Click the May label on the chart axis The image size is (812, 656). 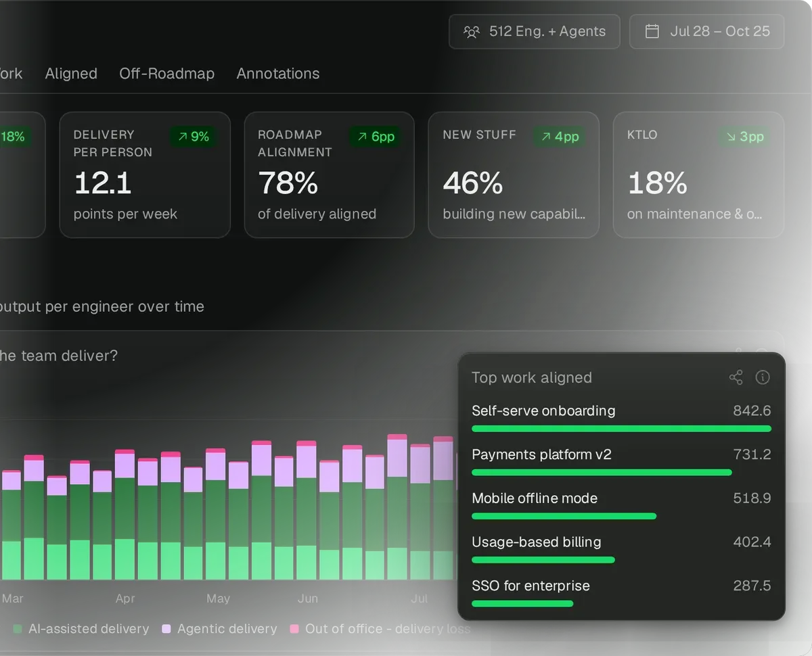coord(218,599)
